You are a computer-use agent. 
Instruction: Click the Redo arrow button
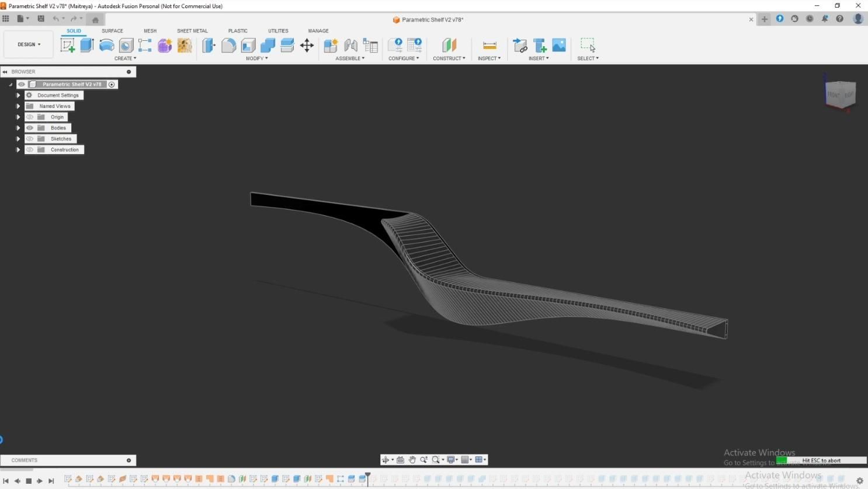74,19
